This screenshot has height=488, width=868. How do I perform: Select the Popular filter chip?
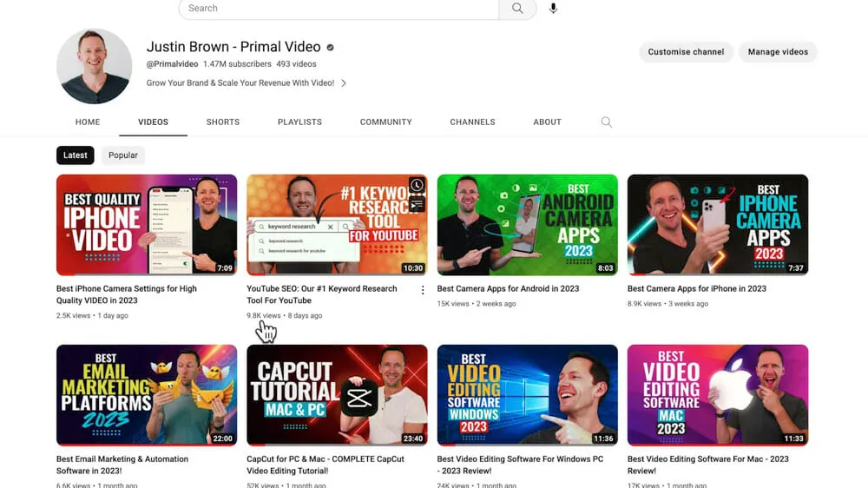[123, 155]
